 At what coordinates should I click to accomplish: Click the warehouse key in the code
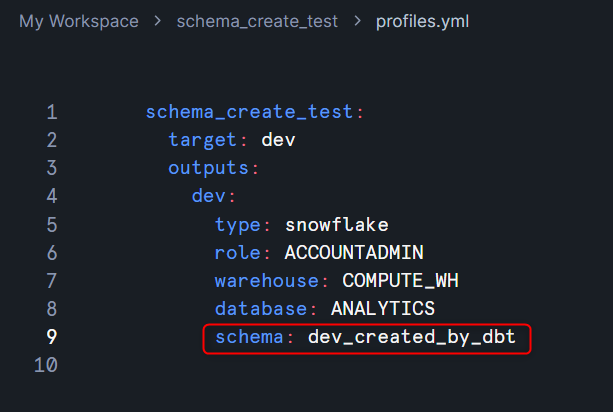pyautogui.click(x=266, y=281)
